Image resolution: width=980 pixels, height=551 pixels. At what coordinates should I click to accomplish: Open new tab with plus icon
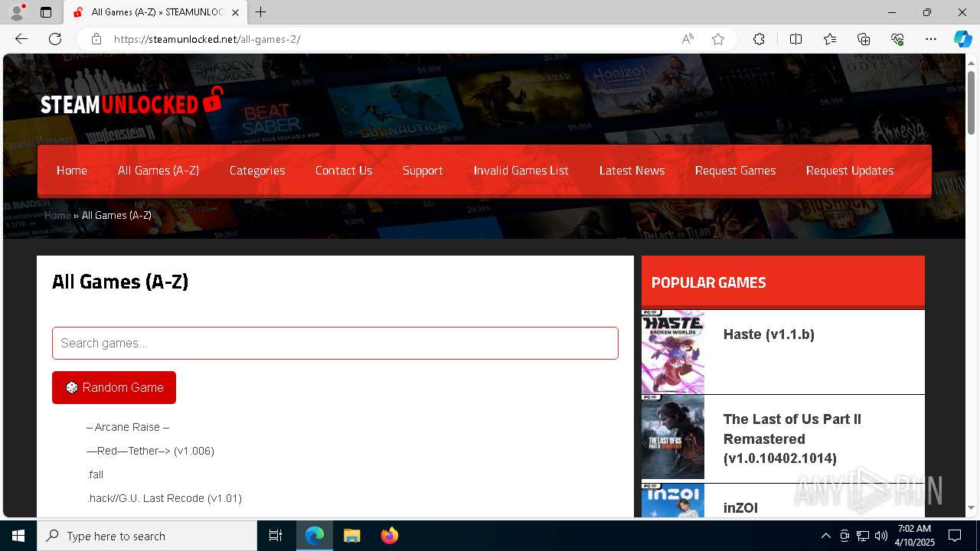(261, 12)
